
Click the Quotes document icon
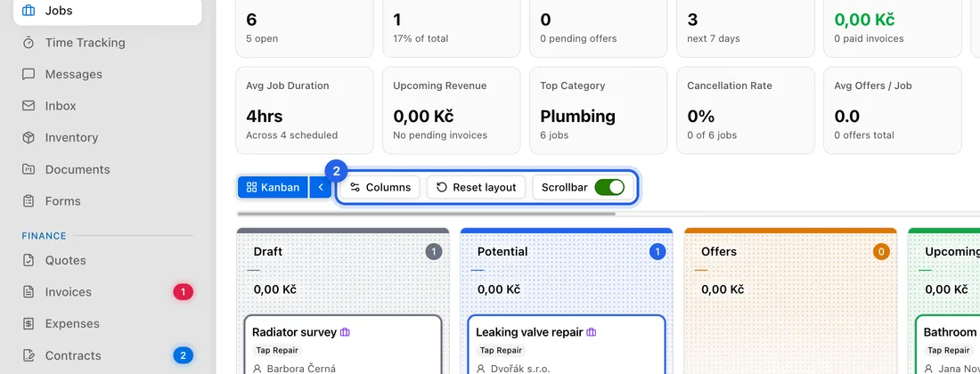pyautogui.click(x=29, y=260)
